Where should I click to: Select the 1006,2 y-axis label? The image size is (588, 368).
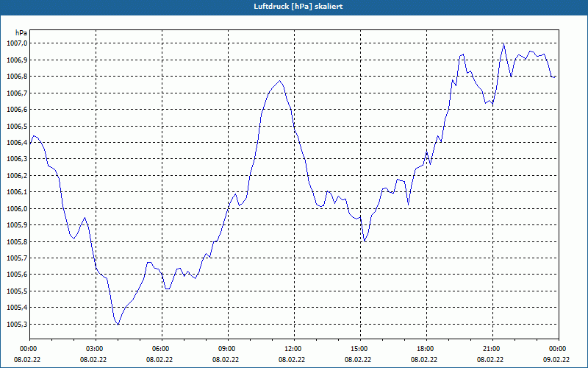17,176
